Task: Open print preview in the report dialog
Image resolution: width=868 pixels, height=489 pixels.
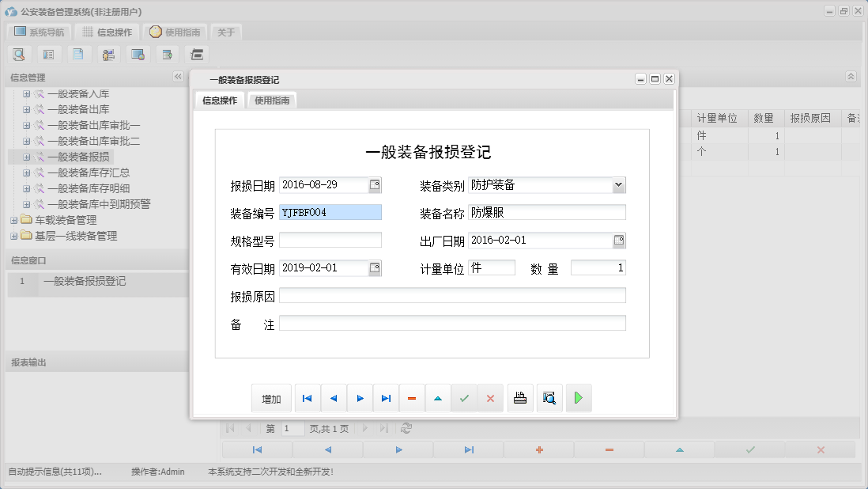Action: coord(549,398)
